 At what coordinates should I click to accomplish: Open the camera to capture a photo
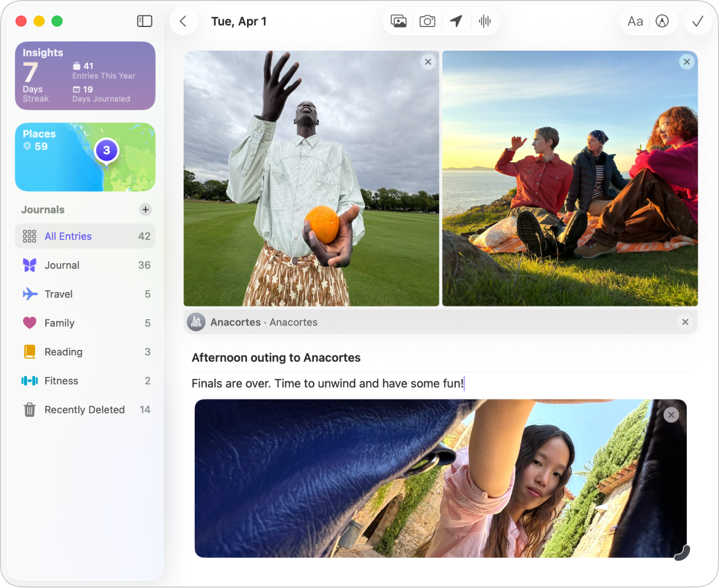[427, 21]
